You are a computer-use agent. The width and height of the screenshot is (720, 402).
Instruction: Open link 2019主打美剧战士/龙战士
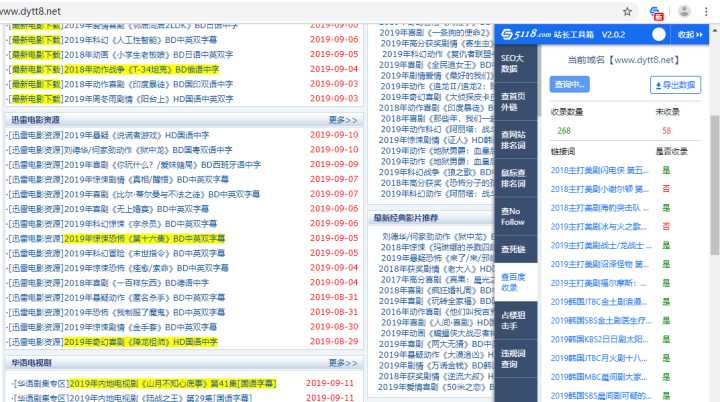click(x=601, y=245)
